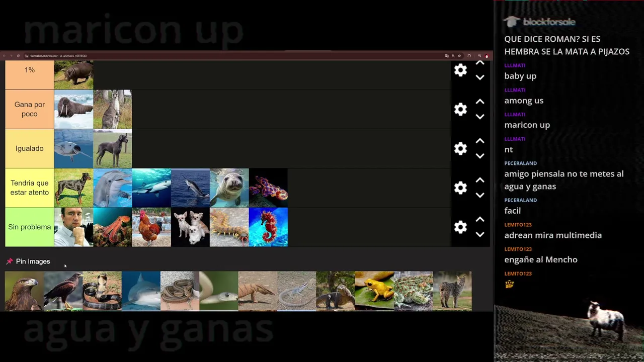Click the pin icon beside Pin Images
The height and width of the screenshot is (362, 644).
click(x=9, y=261)
